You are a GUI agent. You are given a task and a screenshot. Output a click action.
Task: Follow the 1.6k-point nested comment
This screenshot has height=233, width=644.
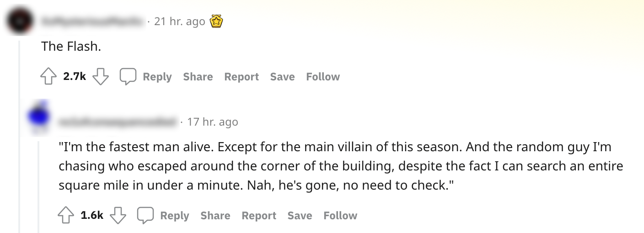tap(340, 216)
